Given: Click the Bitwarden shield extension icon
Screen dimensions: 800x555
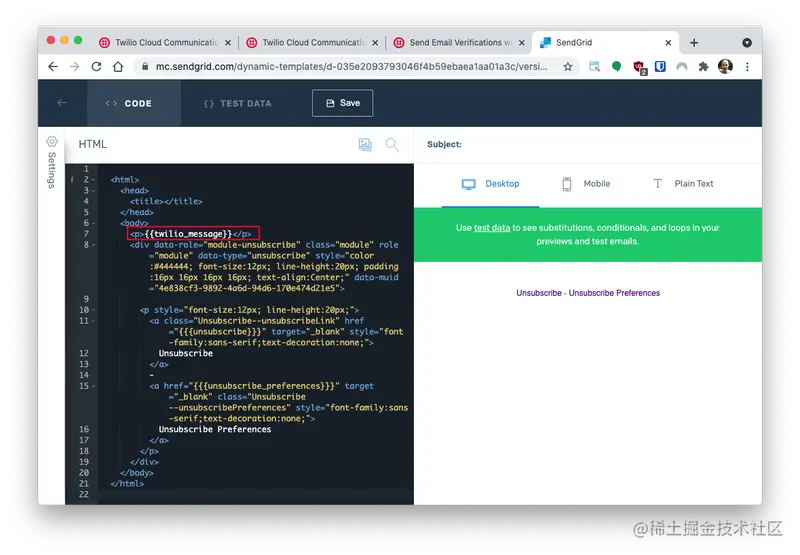Looking at the screenshot, I should (660, 66).
